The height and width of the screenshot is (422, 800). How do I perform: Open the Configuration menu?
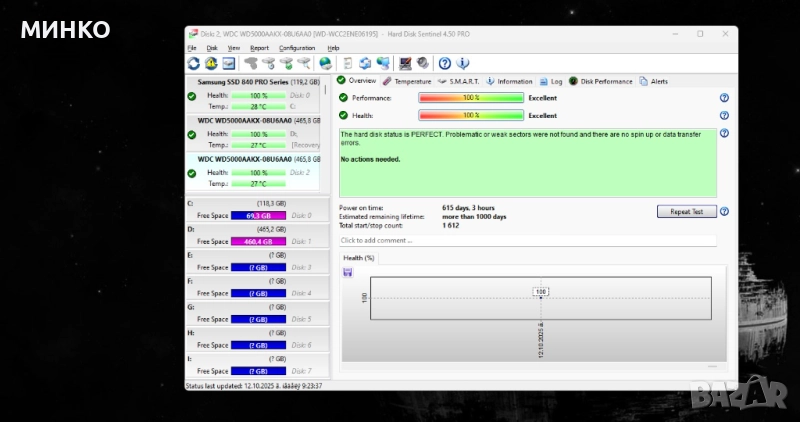click(297, 48)
